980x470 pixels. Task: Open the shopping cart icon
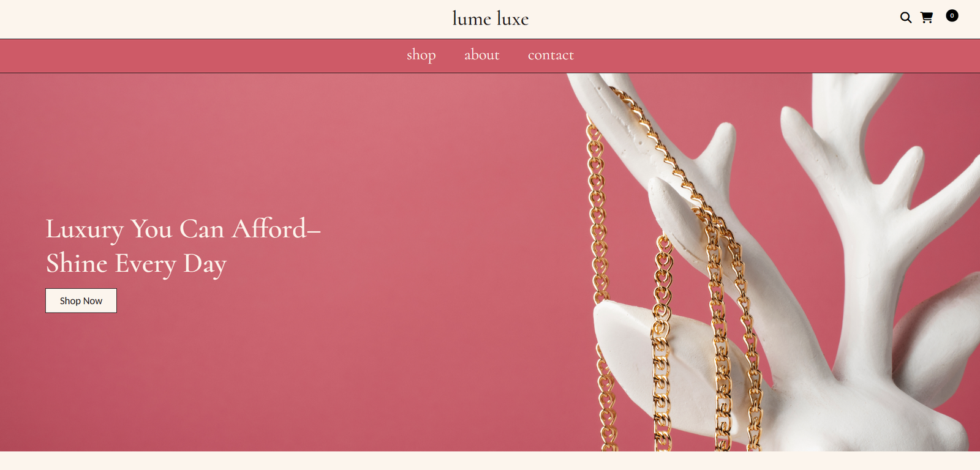[927, 18]
